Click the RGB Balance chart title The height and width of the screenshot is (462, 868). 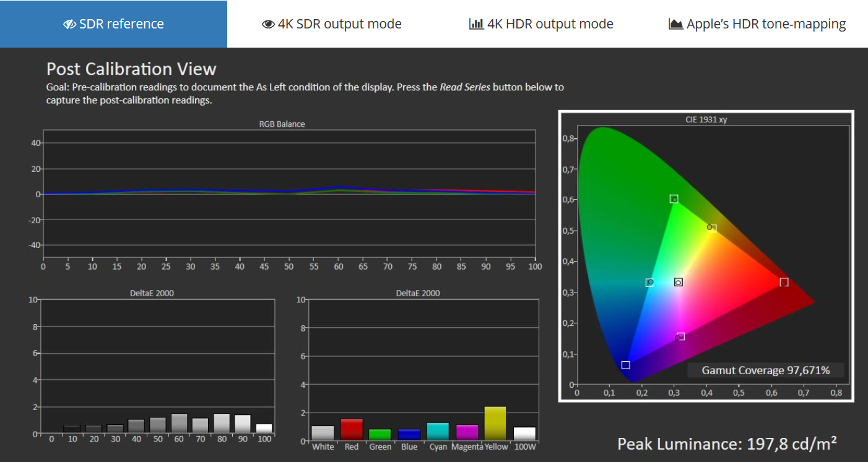[282, 124]
